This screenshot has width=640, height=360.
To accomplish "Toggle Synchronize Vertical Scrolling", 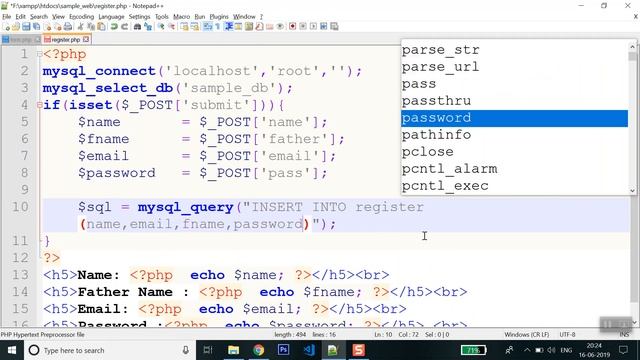I will (x=184, y=27).
